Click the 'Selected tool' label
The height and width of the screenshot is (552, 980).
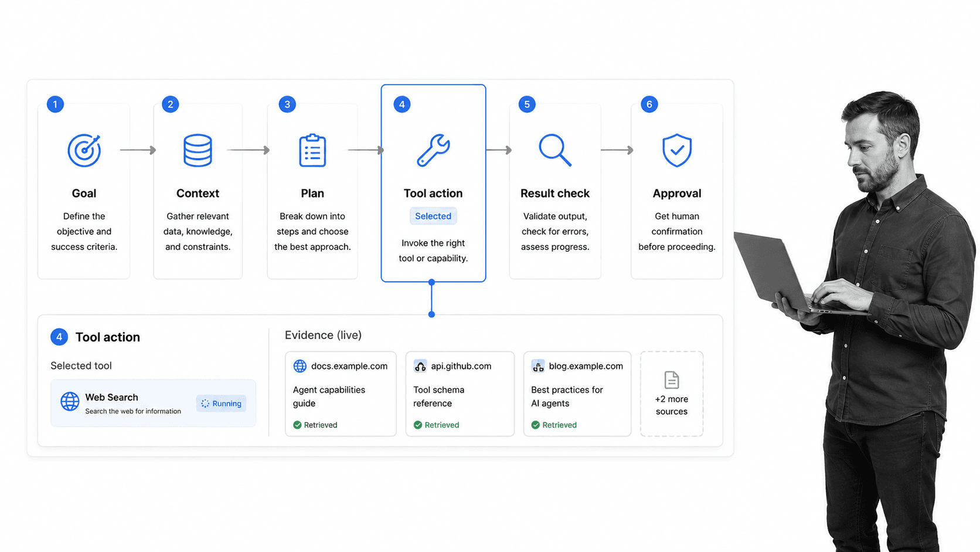[x=81, y=365]
